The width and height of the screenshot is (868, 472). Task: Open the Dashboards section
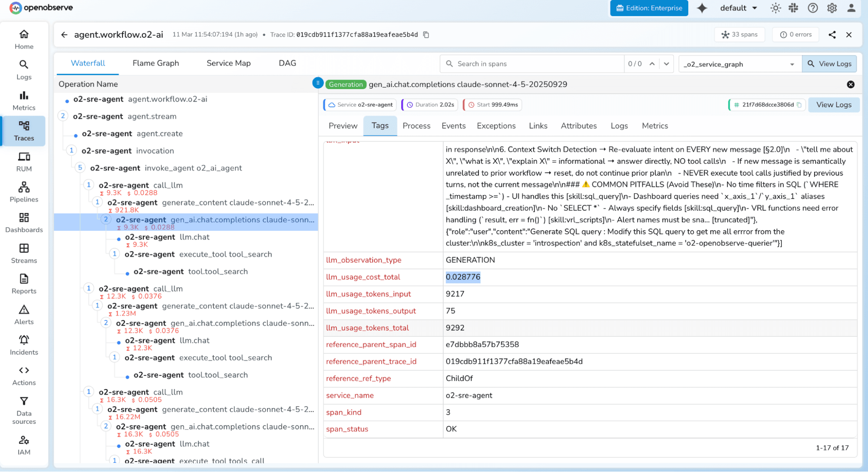coord(24,222)
